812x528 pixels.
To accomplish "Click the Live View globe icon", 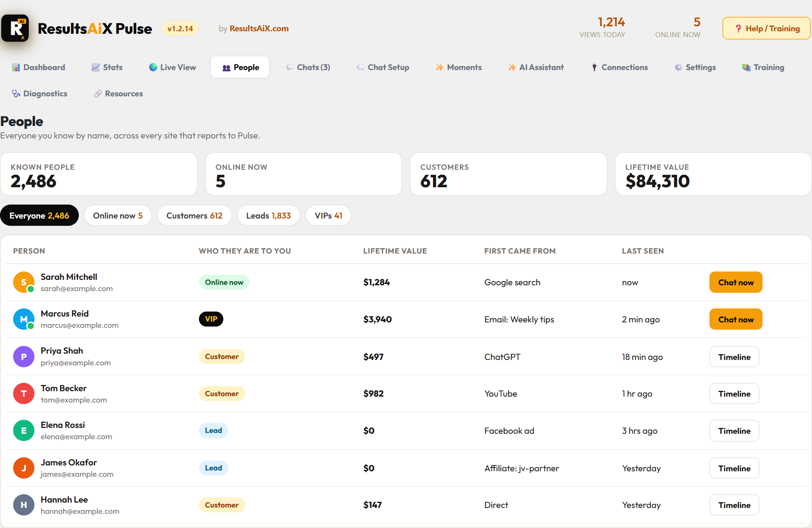I will [153, 68].
